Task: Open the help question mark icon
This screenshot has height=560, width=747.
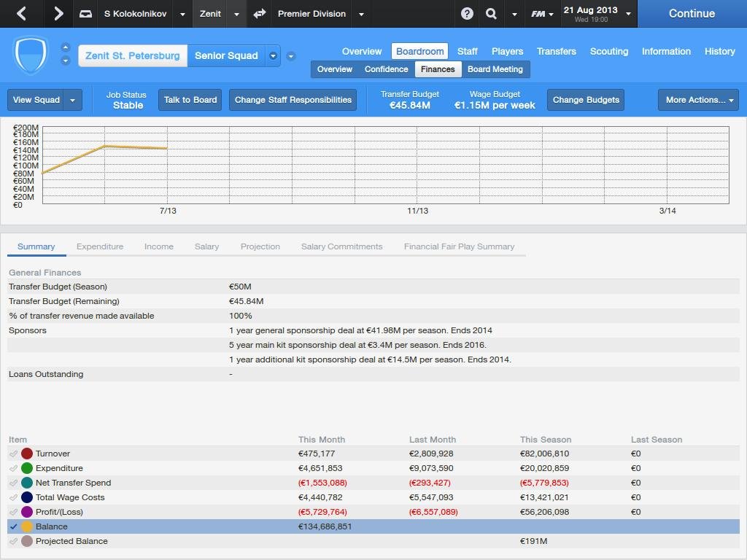Action: (467, 14)
